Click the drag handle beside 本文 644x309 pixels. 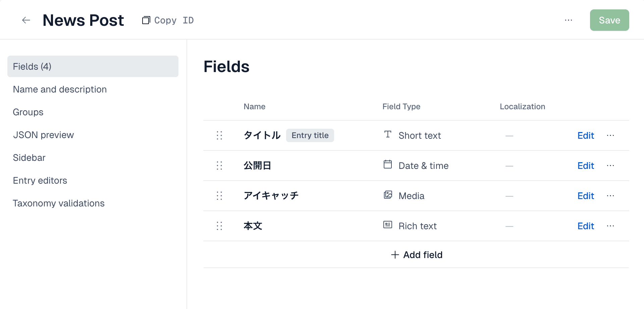[x=219, y=226]
